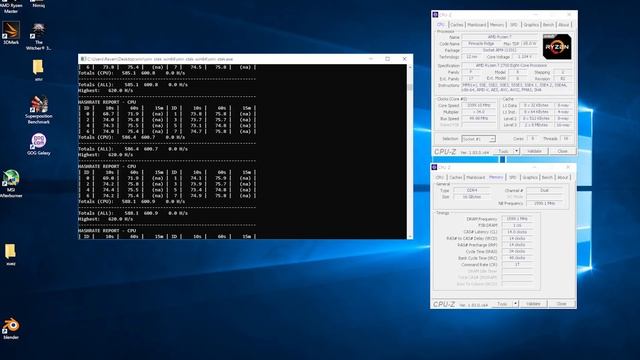640x360 pixels.
Task: Open SPD tab in the Ryzen CPU-Z window
Action: point(513,25)
